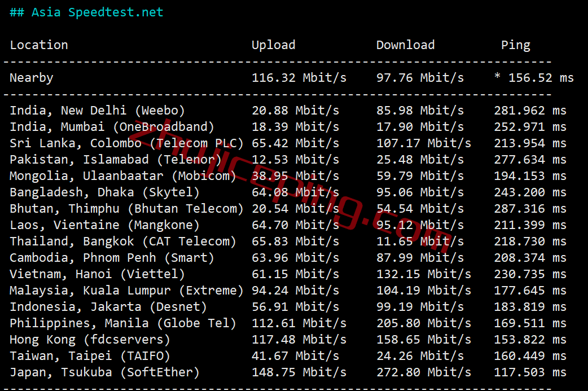Click Bangladesh, Dhaka (Skytel) entry
588x391 pixels.
[x=104, y=192]
